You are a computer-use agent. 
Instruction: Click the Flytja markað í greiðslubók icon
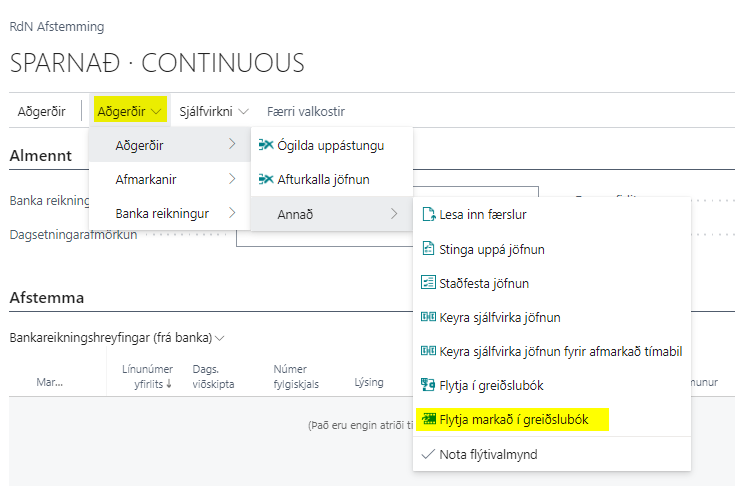[429, 420]
